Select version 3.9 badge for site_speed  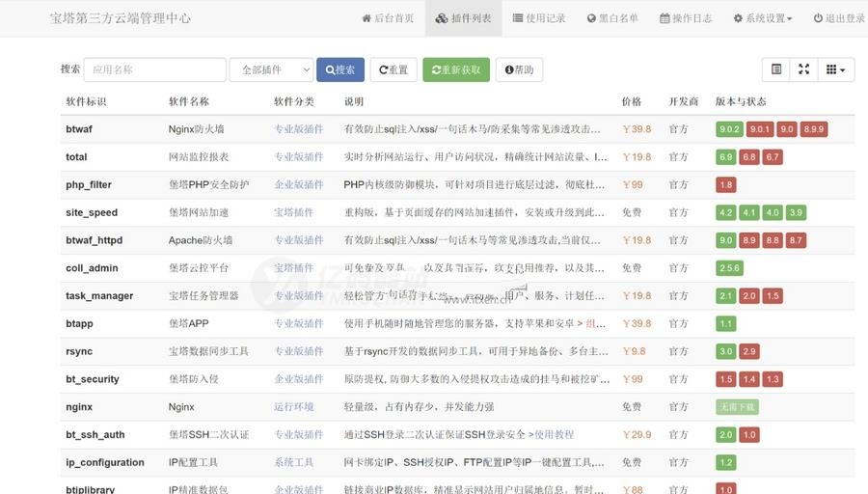(796, 212)
